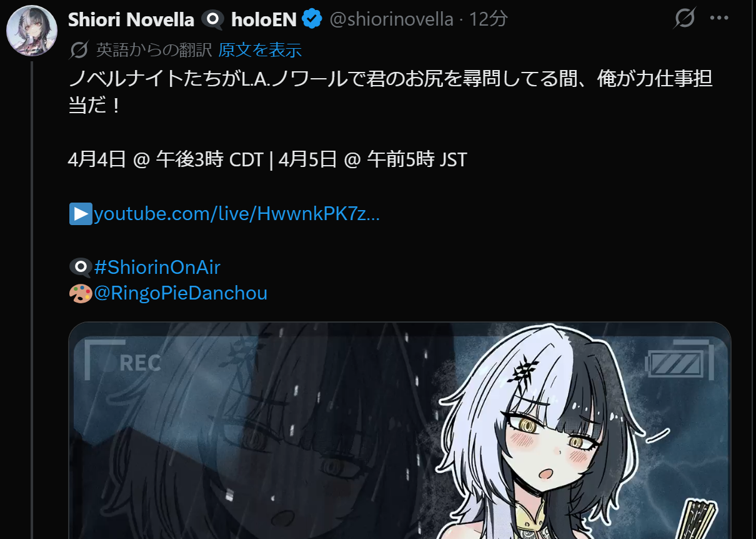Click the blue verified checkmark badge
The height and width of the screenshot is (539, 756).
tap(312, 19)
